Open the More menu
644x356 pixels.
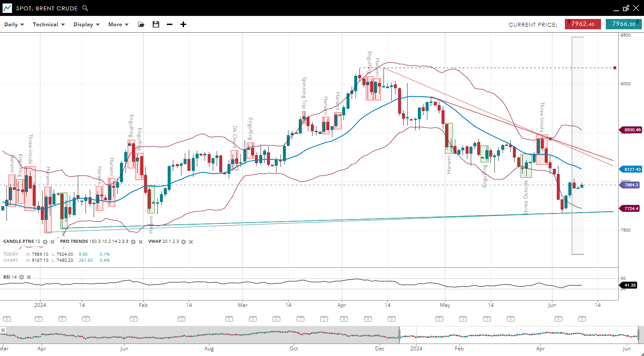[118, 25]
